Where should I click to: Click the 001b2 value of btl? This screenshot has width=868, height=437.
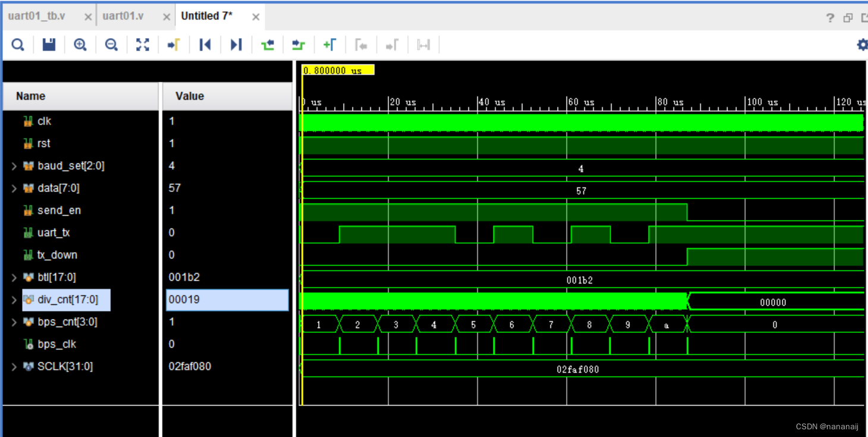(184, 278)
